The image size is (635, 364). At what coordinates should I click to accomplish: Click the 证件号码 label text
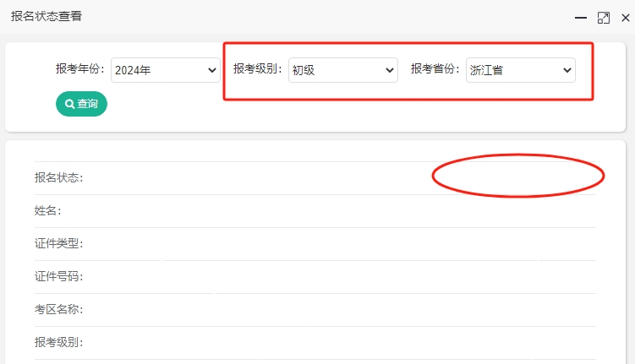tap(58, 277)
